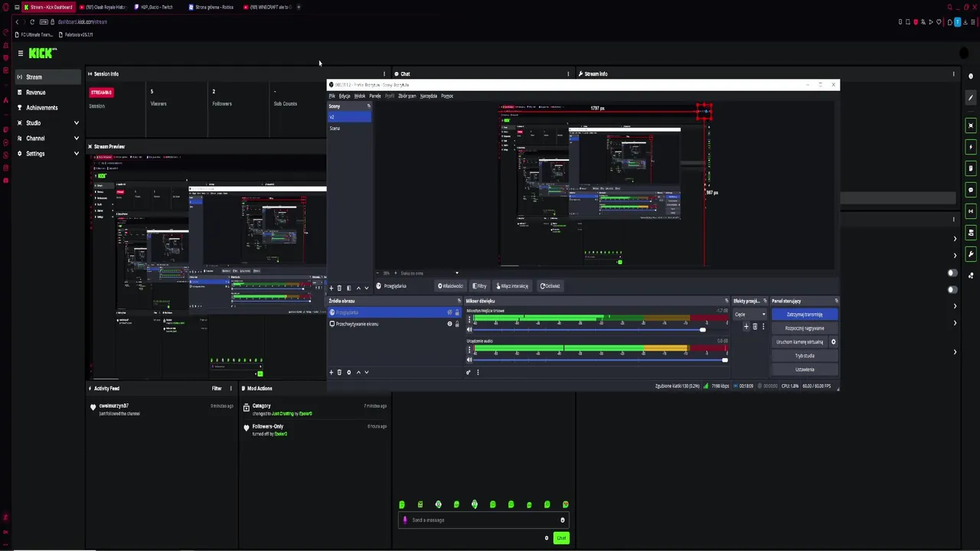Open virtual camera settings gear
This screenshot has width=980, height=551.
[833, 342]
